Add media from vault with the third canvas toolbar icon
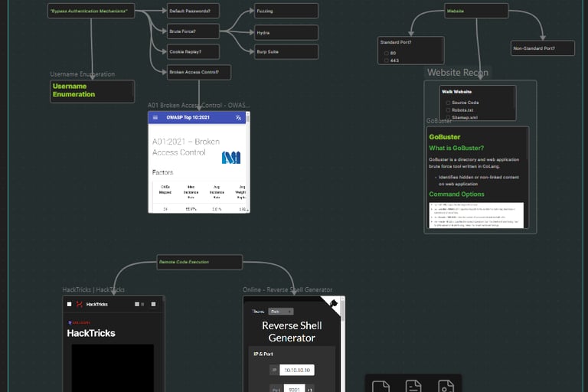 446,387
